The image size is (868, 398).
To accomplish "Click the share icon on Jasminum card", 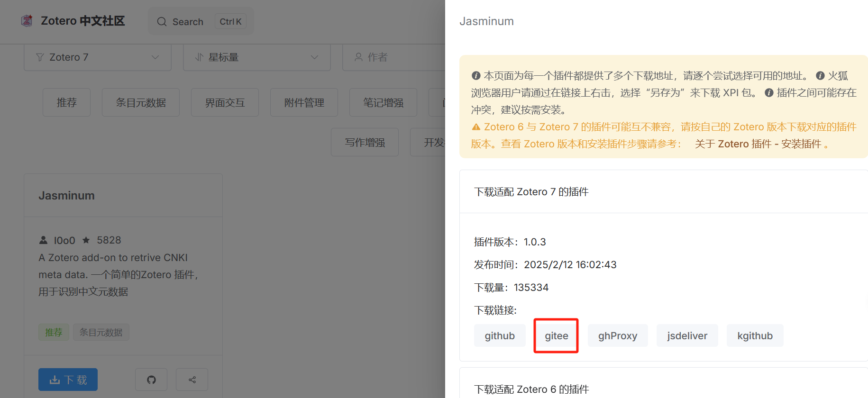I will click(192, 380).
